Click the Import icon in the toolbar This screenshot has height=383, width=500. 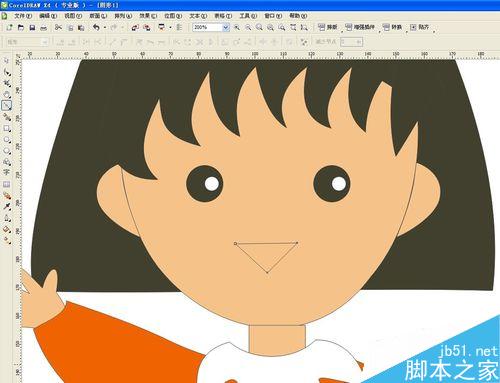point(135,28)
